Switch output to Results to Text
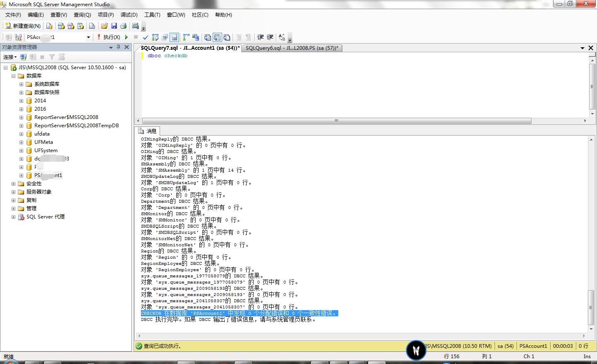The width and height of the screenshot is (597, 364). (207, 37)
